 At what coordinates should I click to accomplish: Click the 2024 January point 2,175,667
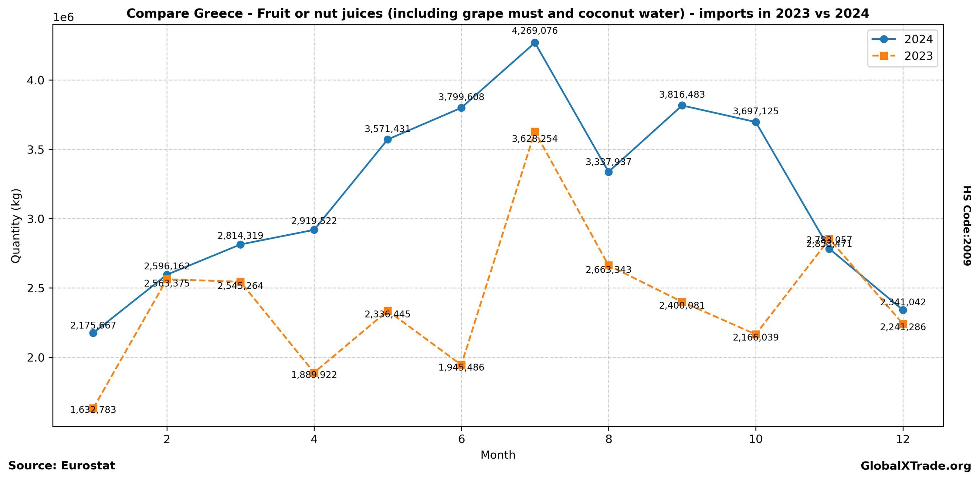(x=93, y=333)
